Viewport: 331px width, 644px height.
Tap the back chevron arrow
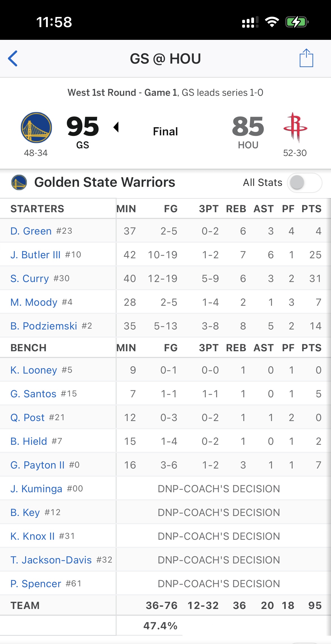click(13, 58)
